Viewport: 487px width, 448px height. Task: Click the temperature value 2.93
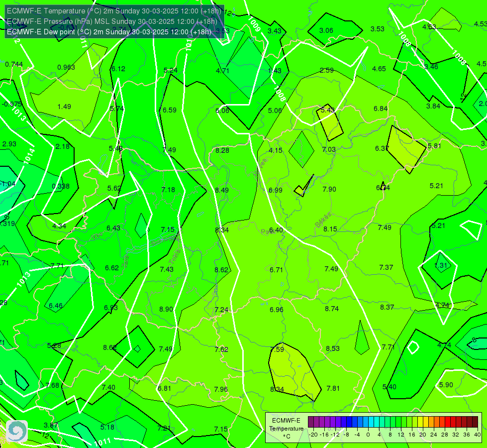pos(9,144)
